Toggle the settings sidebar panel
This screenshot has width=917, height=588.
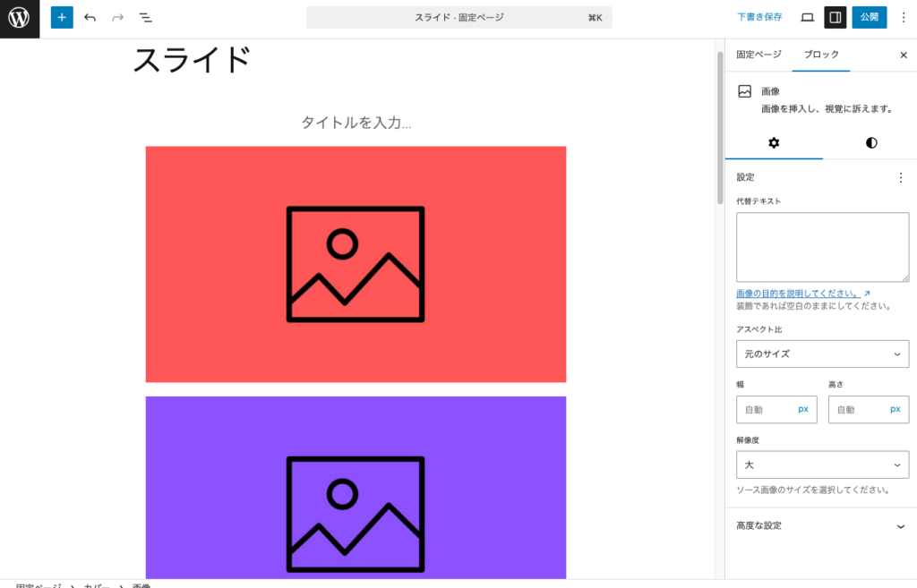tap(836, 17)
